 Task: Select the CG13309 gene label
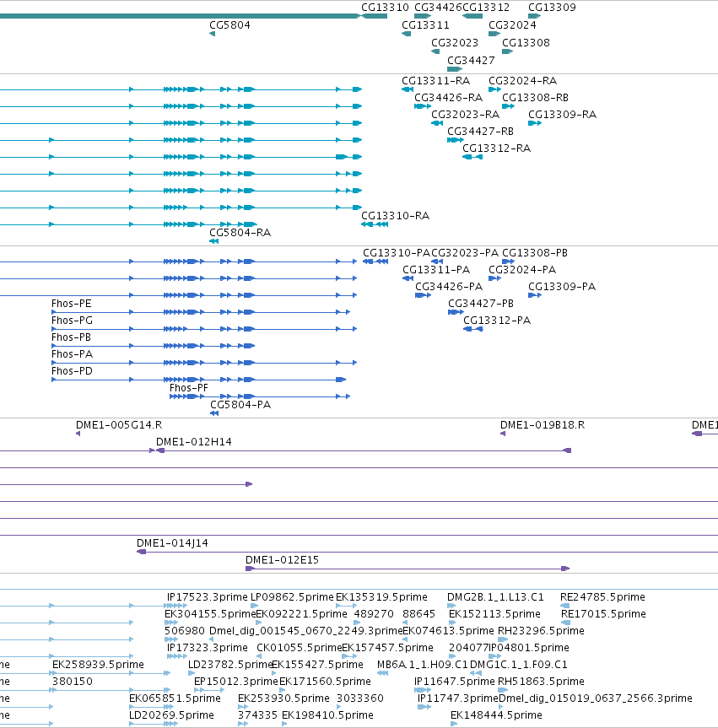click(552, 8)
